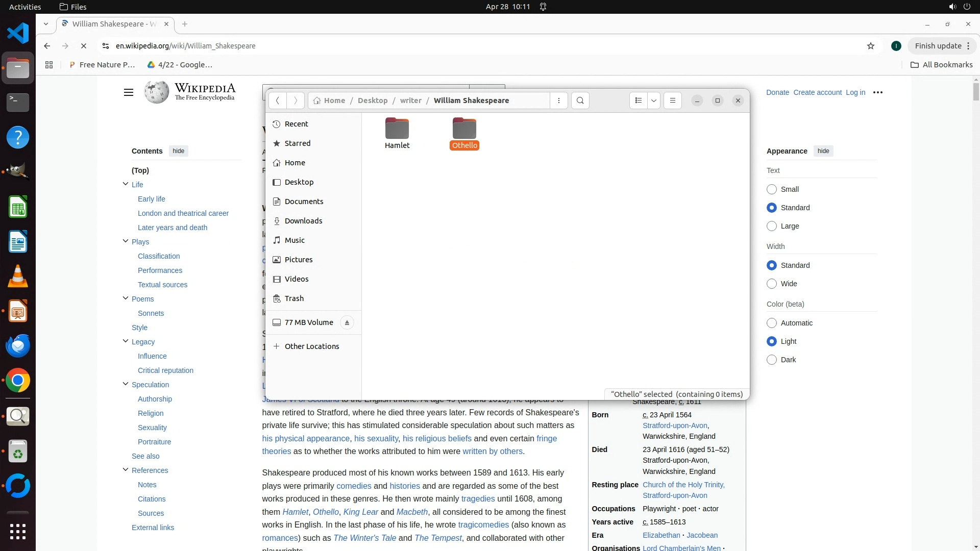Toggle list view in Files
The width and height of the screenshot is (980, 551).
coord(639,101)
